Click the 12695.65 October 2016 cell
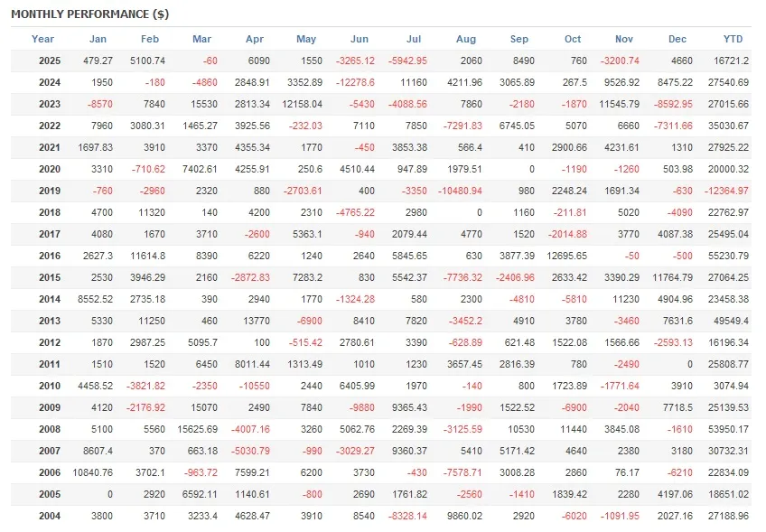Screen dimensions: 766x532 567,256
